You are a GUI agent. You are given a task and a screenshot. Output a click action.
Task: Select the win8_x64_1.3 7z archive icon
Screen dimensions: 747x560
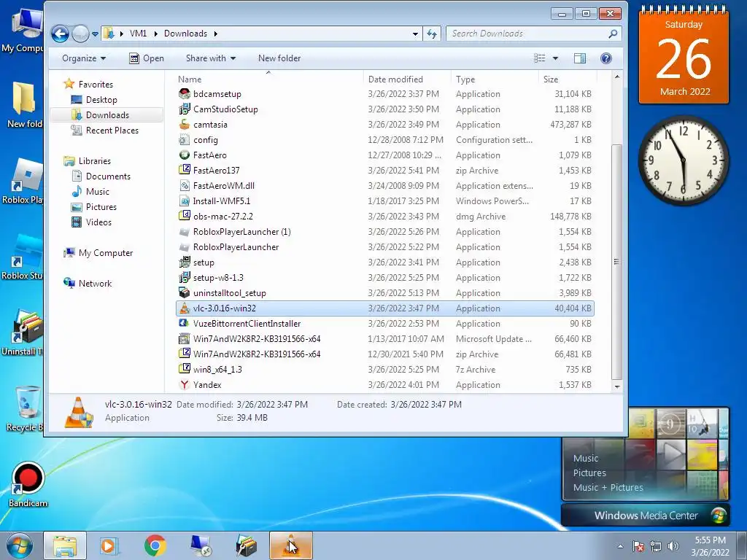[185, 369]
